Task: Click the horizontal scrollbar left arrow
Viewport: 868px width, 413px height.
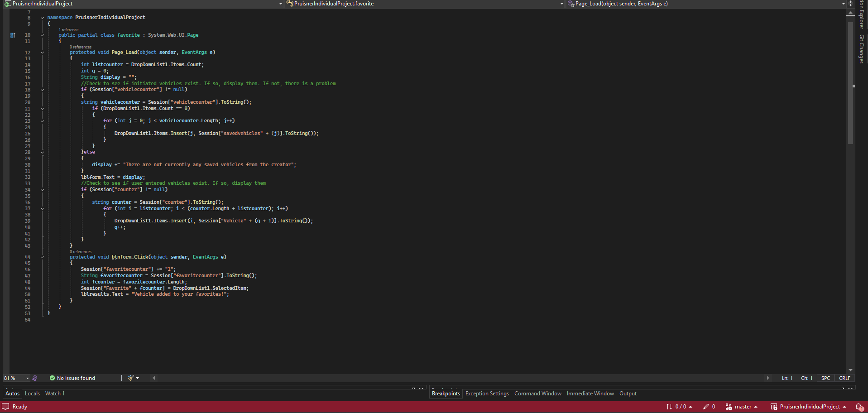Action: [x=154, y=378]
